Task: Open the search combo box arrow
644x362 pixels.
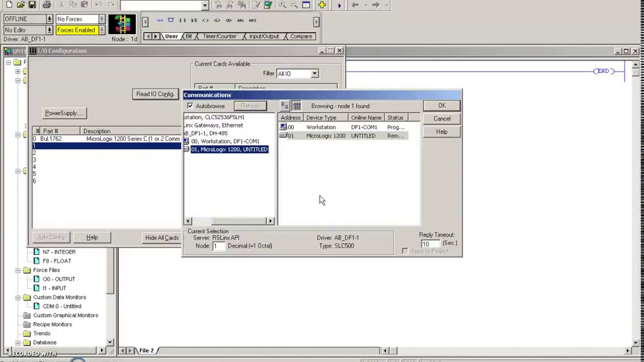Action: pos(205,5)
